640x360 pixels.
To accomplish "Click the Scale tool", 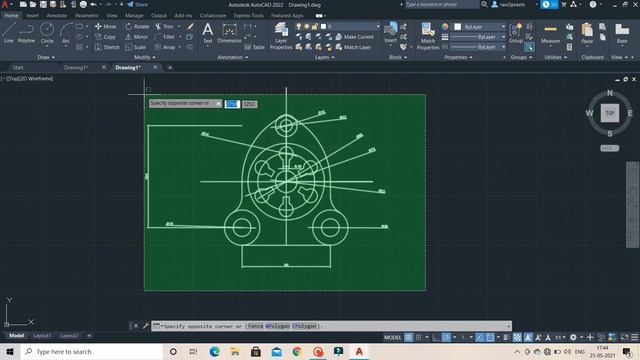I will 136,47.
